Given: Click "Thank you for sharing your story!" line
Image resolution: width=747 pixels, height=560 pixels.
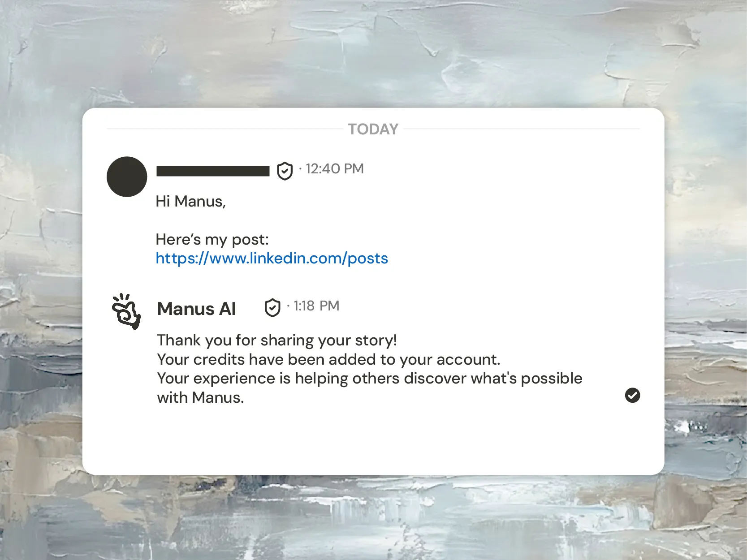Looking at the screenshot, I should (x=276, y=340).
